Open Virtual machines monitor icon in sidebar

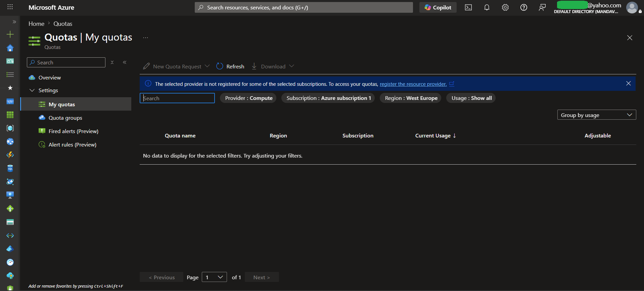[10, 195]
